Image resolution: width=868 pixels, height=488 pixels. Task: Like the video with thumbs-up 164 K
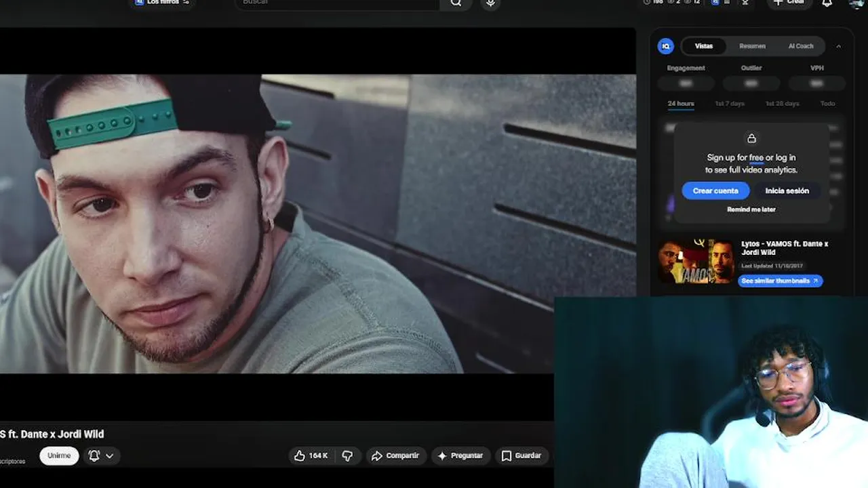311,455
